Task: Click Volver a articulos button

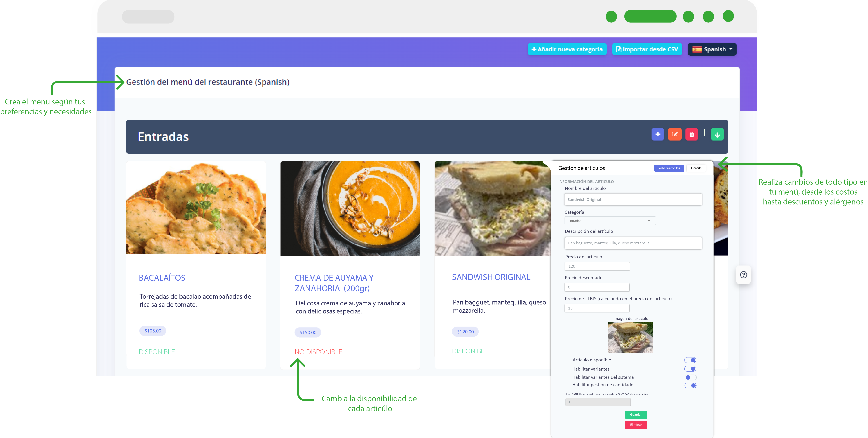Action: (x=669, y=168)
